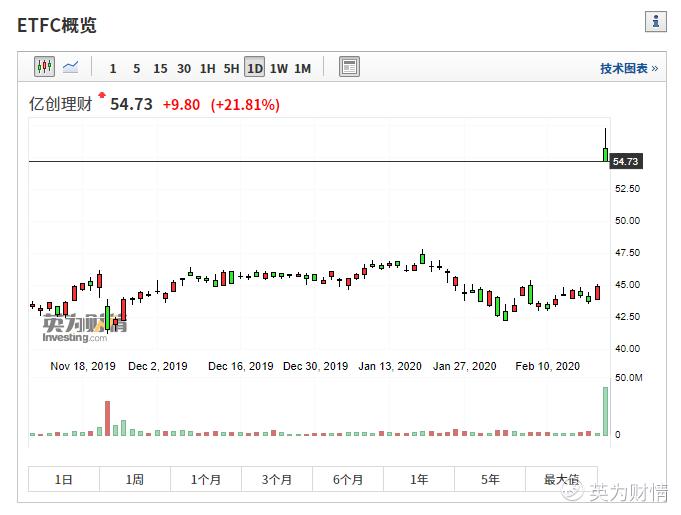Choose the 15 minute interval

[x=160, y=69]
